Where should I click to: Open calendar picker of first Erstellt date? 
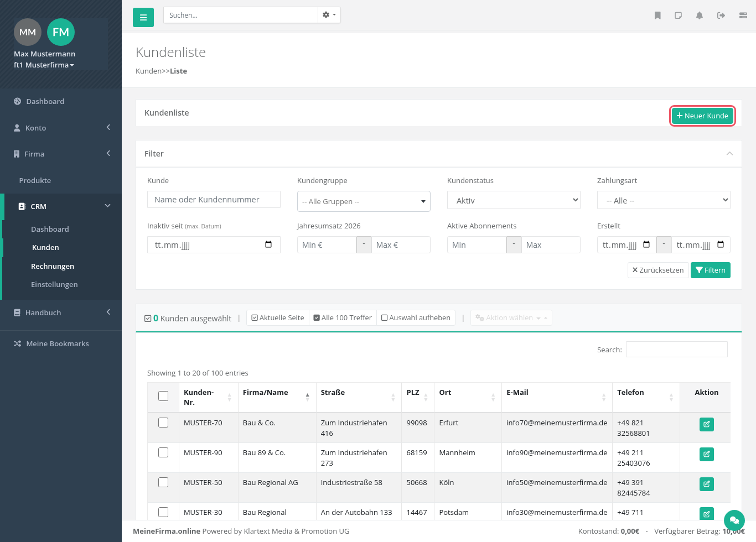point(646,244)
